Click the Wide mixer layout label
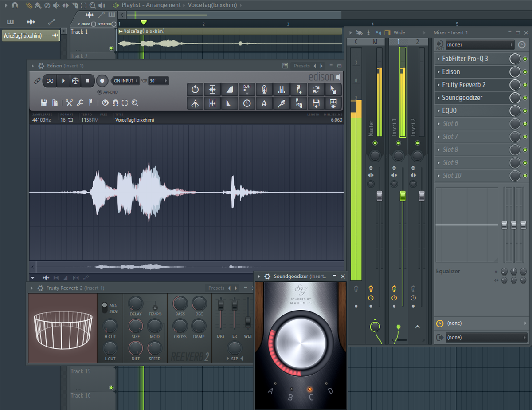 pos(399,32)
